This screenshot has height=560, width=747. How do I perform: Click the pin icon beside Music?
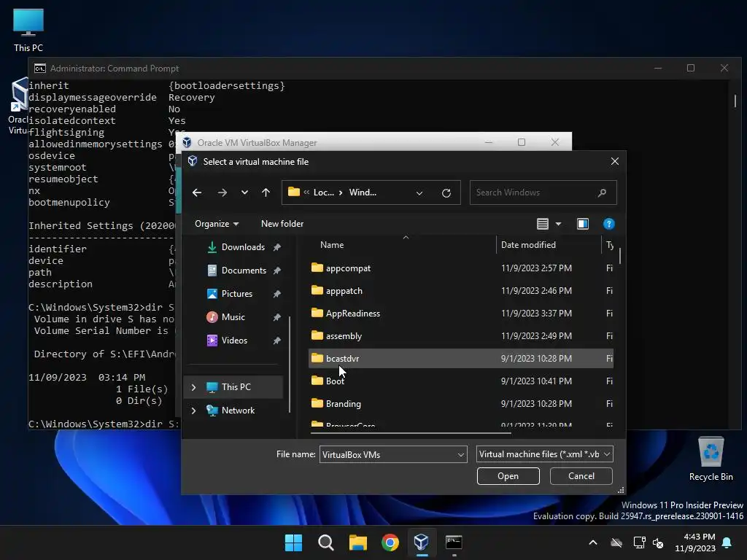coord(276,317)
